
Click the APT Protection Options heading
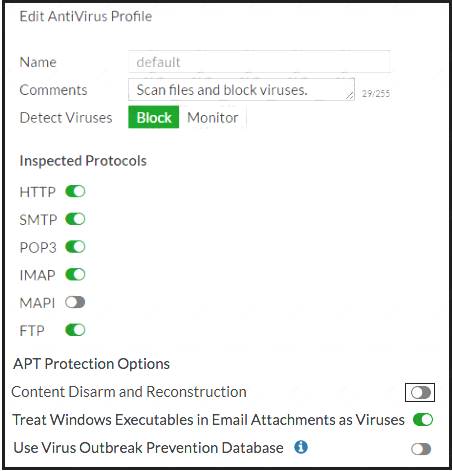92,364
